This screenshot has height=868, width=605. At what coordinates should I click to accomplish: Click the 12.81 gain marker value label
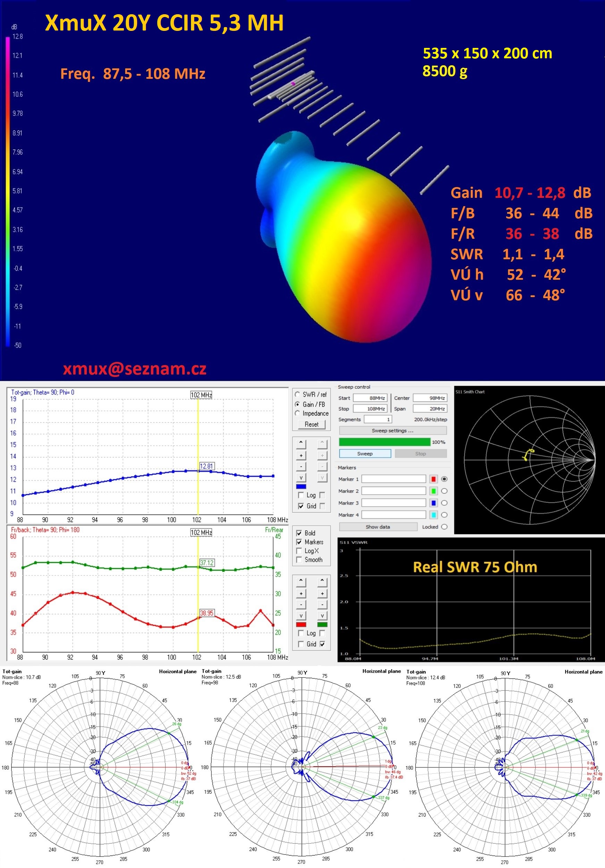pyautogui.click(x=207, y=466)
